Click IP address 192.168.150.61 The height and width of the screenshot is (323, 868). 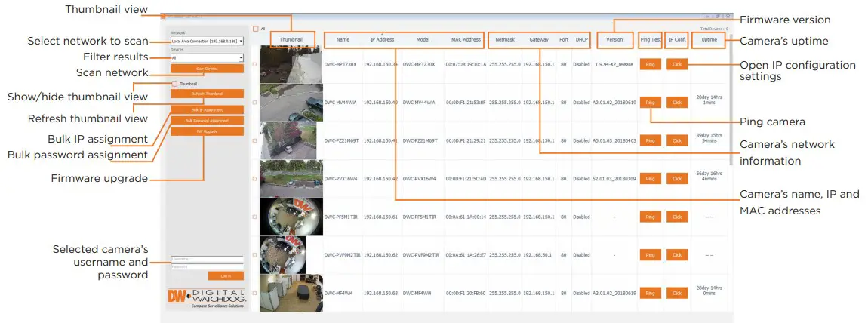[381, 217]
